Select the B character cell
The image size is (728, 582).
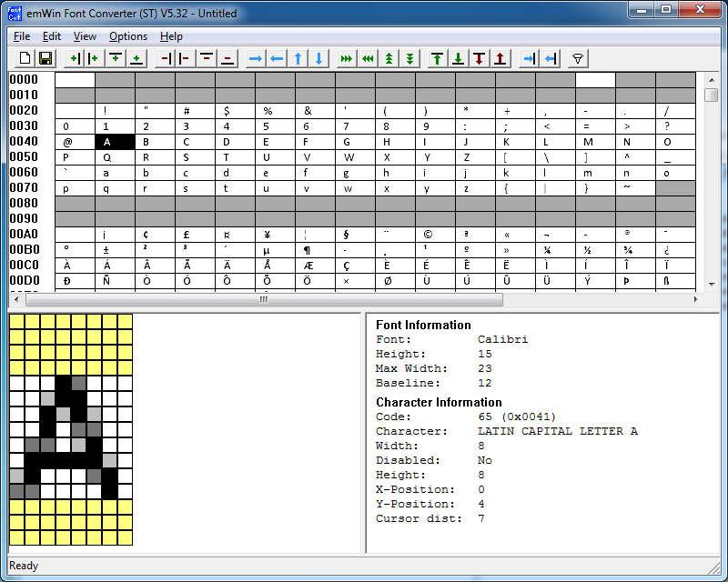pos(155,142)
